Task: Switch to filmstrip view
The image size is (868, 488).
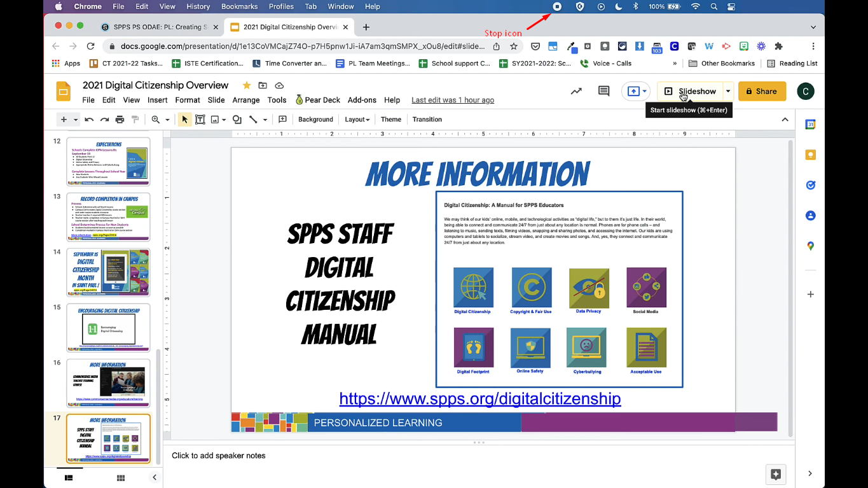Action: 69,477
